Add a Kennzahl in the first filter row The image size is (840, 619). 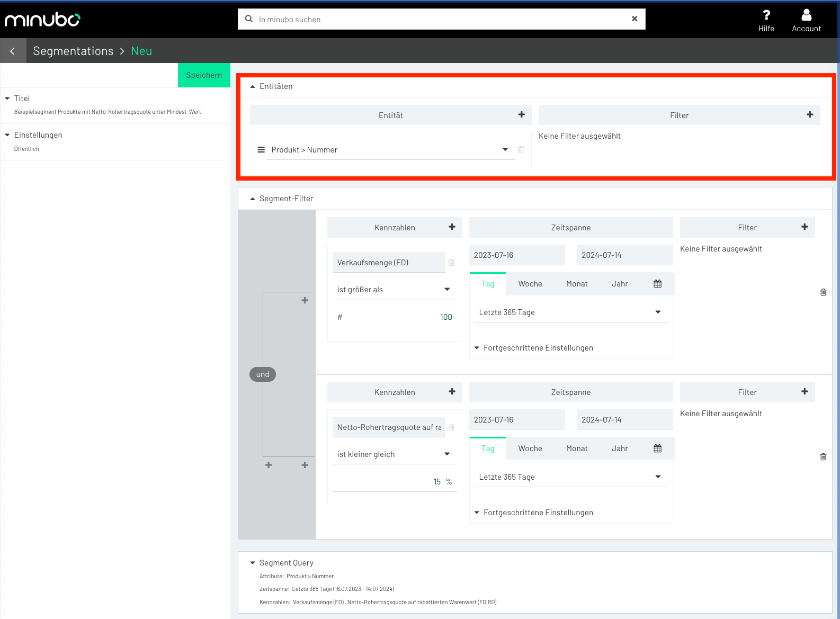[x=452, y=227]
